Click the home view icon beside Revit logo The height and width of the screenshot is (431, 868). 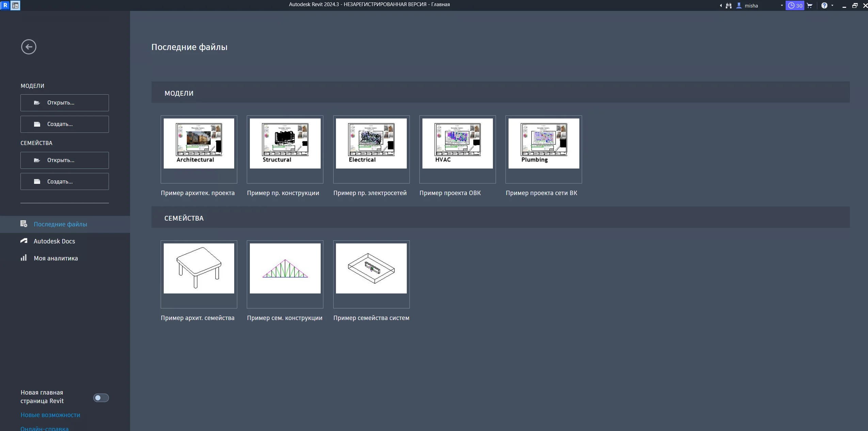(15, 5)
